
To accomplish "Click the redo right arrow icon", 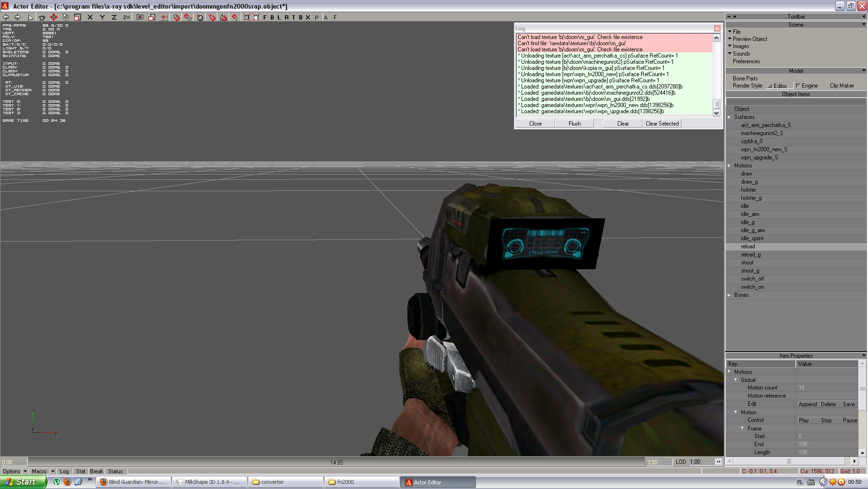I will point(18,17).
